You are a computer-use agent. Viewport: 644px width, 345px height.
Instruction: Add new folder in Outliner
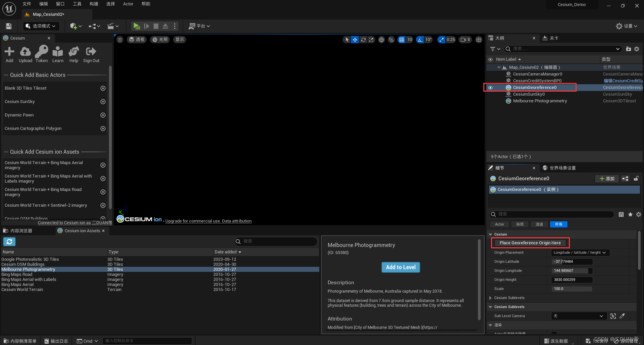(x=628, y=49)
